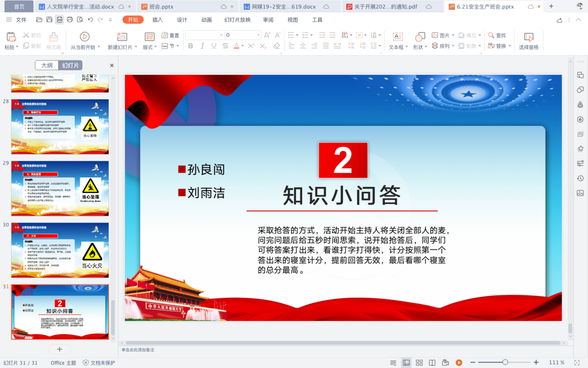The width and height of the screenshot is (588, 368).
Task: Click the Text Box (文本框) icon
Action: tap(398, 37)
